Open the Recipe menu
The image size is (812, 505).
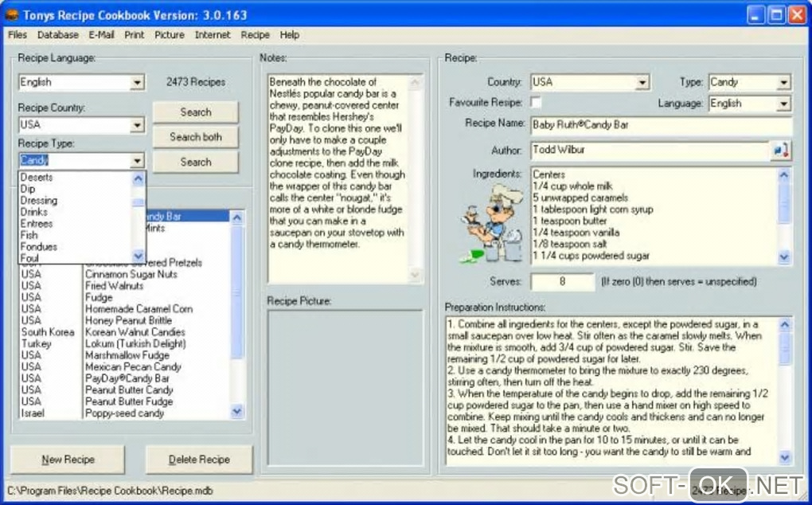[x=256, y=35]
